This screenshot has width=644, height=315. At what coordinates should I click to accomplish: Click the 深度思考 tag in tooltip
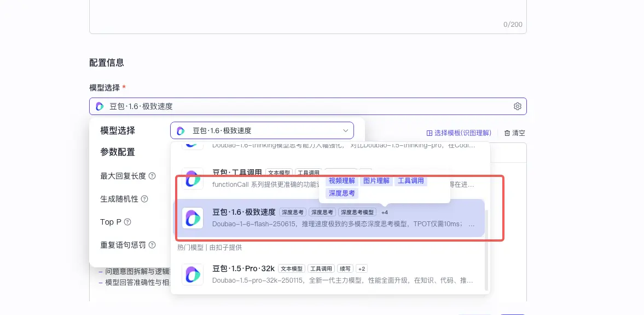pos(342,193)
